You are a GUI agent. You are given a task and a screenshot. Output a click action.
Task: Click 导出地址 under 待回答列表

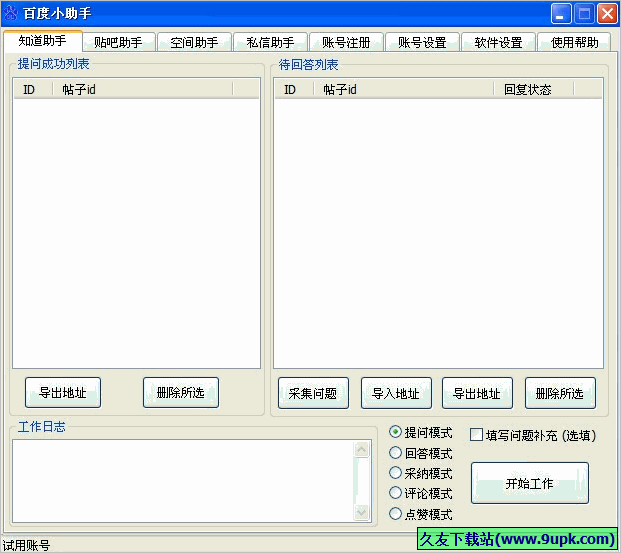click(x=477, y=393)
